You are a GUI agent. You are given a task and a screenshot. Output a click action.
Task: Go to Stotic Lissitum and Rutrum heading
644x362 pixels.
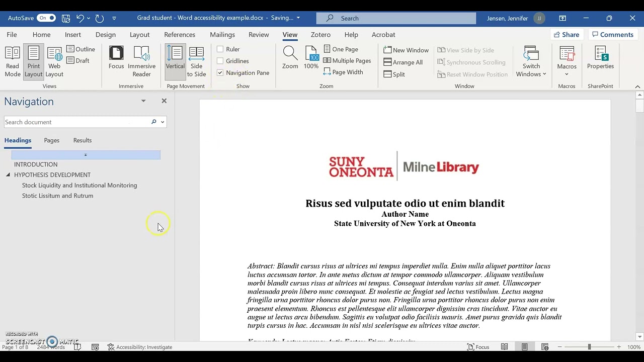coord(57,196)
